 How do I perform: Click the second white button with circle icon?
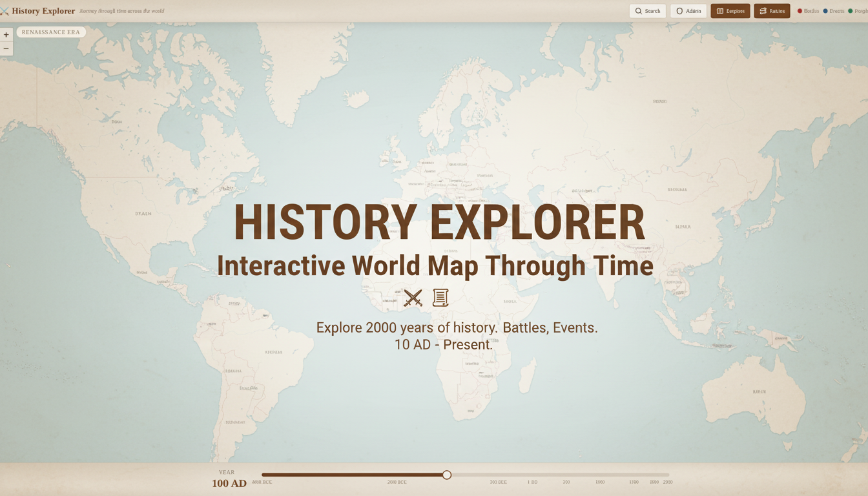coord(688,11)
